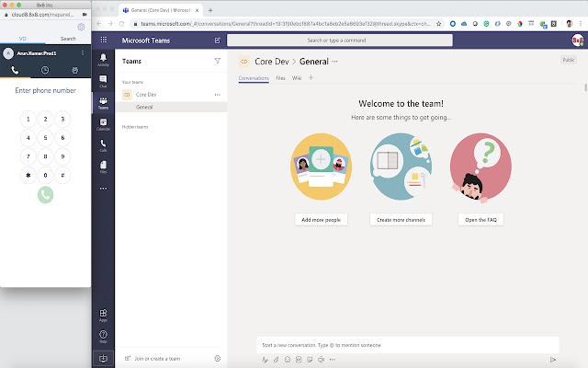This screenshot has width=588, height=368.
Task: Open Core Dev team more options
Action: (x=218, y=95)
